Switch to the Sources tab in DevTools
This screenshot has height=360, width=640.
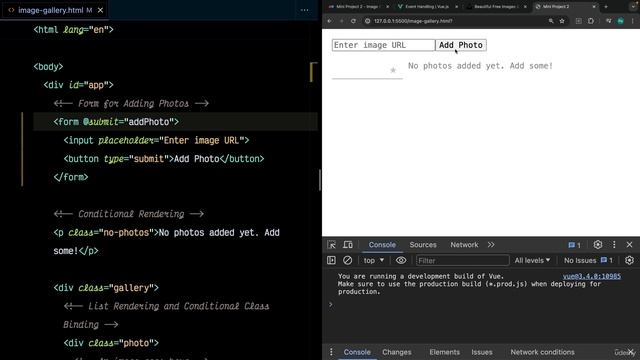(x=423, y=244)
